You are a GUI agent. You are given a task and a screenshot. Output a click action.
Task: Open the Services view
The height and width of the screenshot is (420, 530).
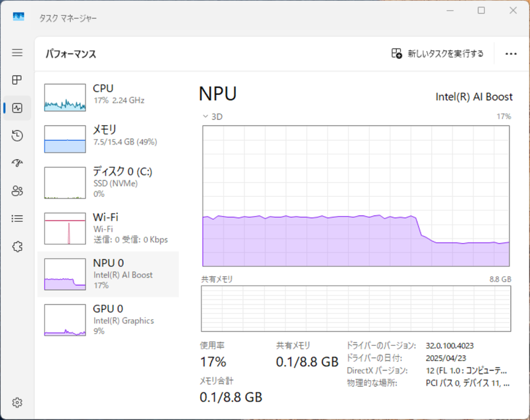17,246
